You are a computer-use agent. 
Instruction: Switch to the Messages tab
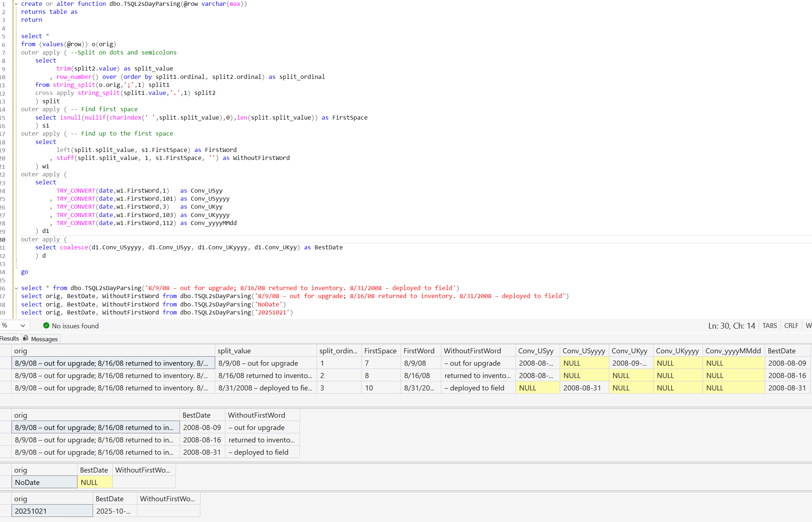click(x=44, y=339)
